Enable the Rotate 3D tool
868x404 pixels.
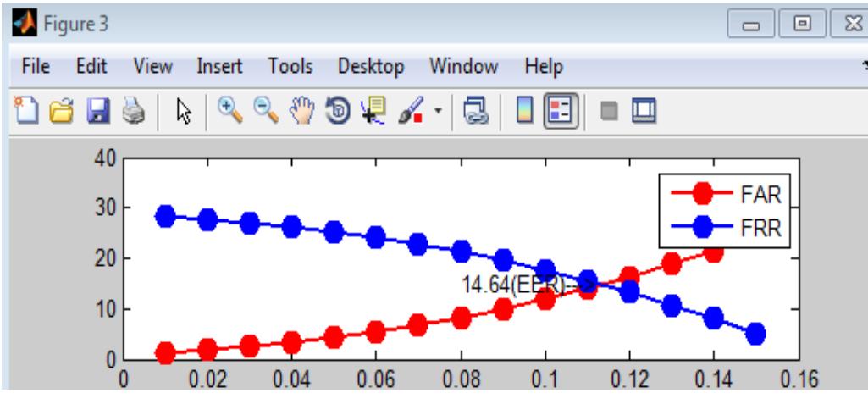click(x=338, y=110)
